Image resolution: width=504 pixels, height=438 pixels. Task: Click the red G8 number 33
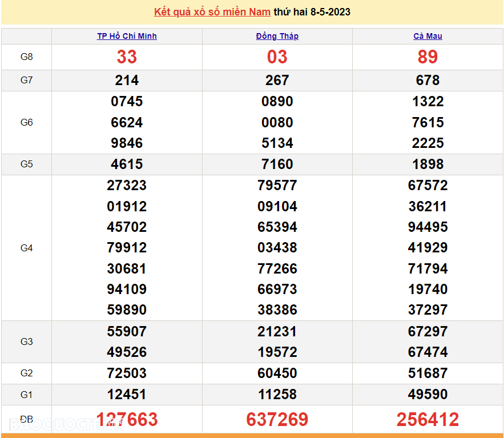point(127,57)
